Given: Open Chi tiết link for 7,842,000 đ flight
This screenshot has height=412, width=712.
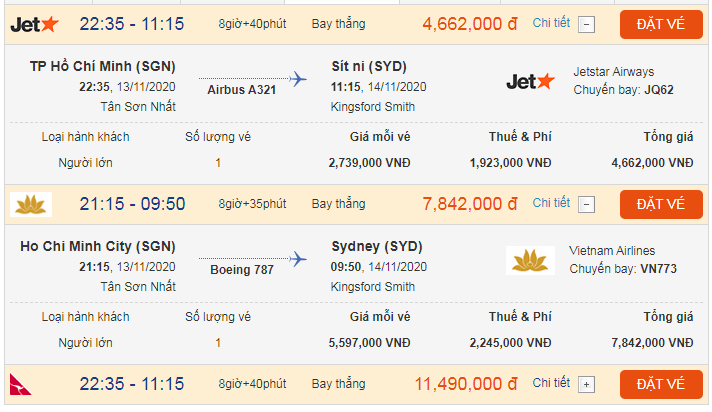Looking at the screenshot, I should pyautogui.click(x=551, y=203).
